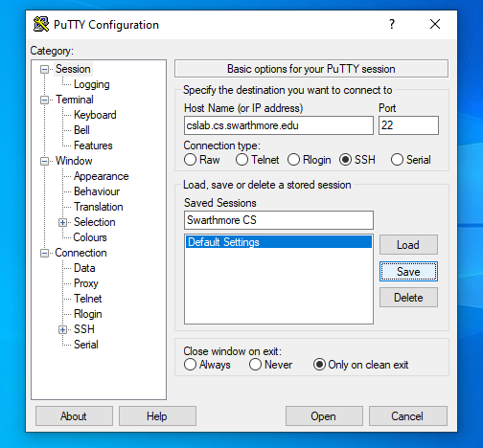
Task: Select the Rlogin connection type radio
Action: point(293,160)
